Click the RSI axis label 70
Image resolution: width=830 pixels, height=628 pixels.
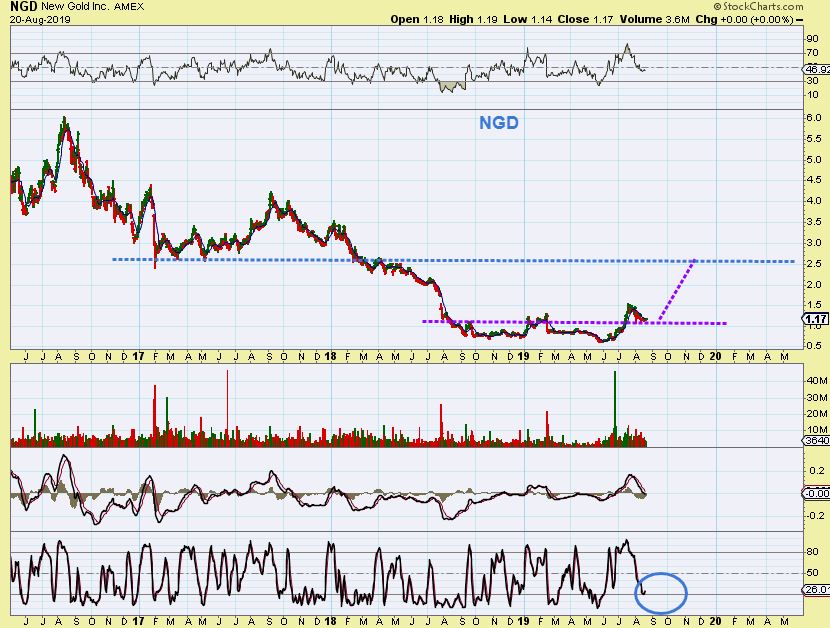[x=813, y=53]
